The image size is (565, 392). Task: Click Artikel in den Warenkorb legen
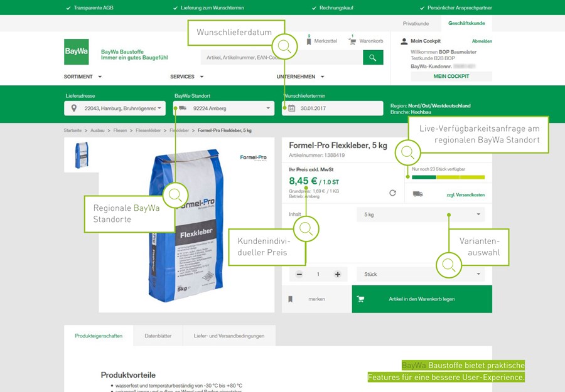(x=422, y=299)
